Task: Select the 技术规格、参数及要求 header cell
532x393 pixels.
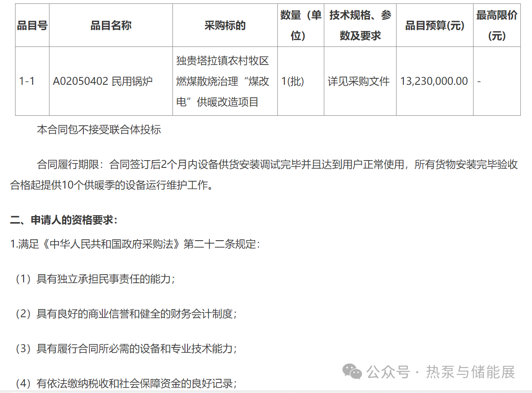Action: click(360, 25)
